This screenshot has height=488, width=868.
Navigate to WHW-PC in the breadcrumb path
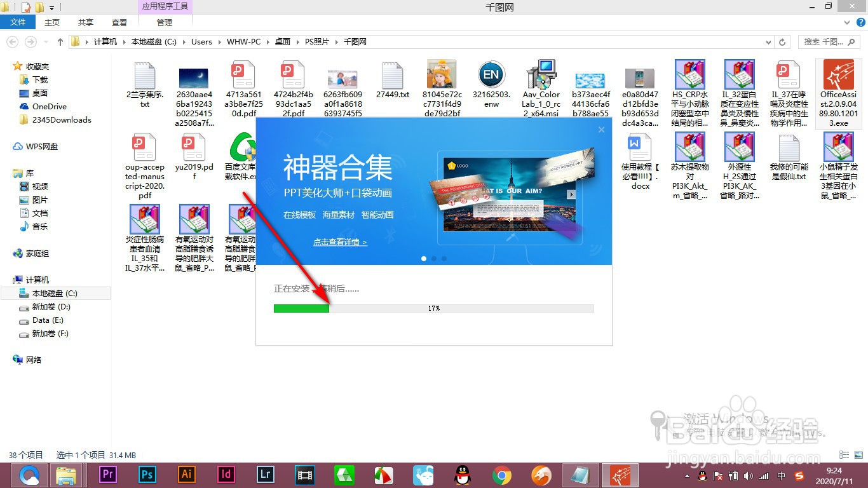243,42
